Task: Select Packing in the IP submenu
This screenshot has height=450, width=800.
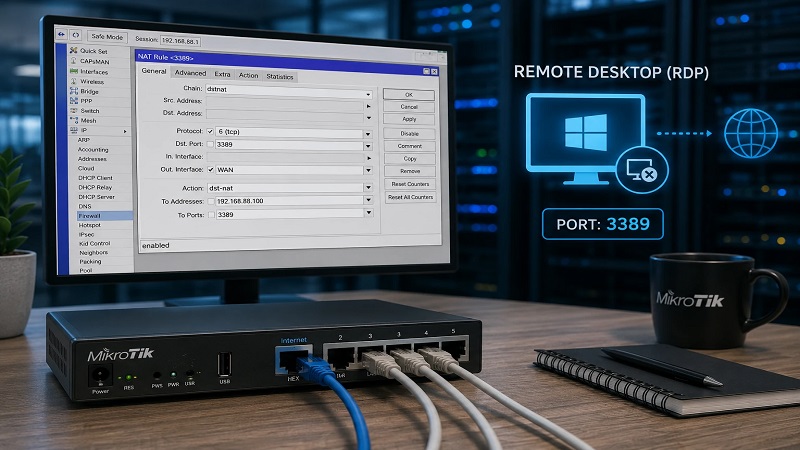Action: coord(90,261)
